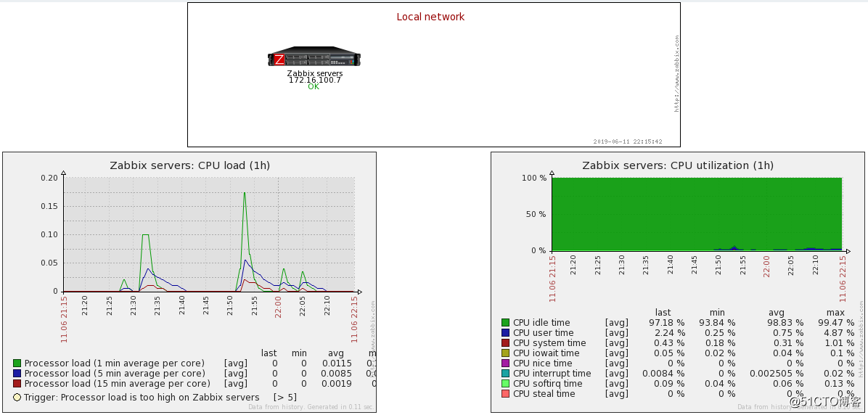
Task: Click CPU user last value 2.24 %
Action: pos(669,332)
